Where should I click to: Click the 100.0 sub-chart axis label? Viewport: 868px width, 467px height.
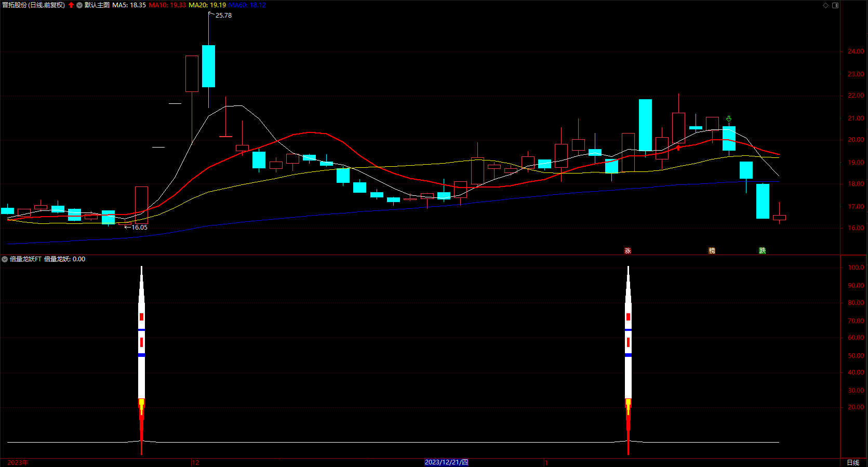pyautogui.click(x=856, y=268)
